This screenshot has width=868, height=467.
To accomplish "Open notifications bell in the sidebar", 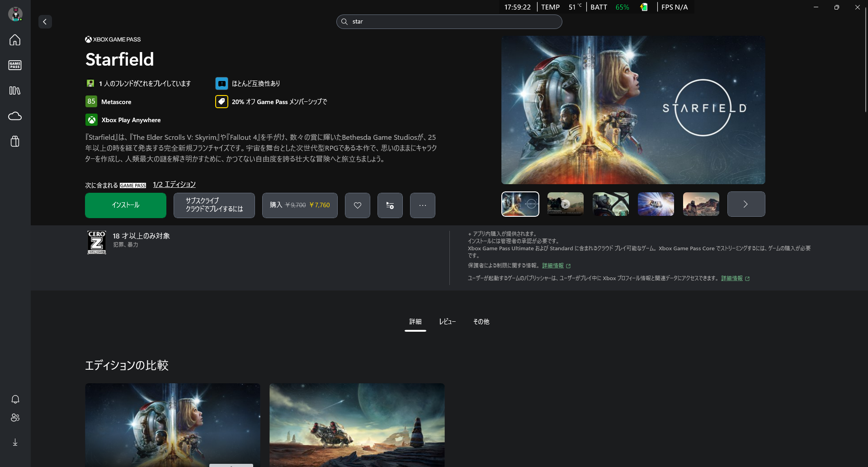I will pos(15,399).
